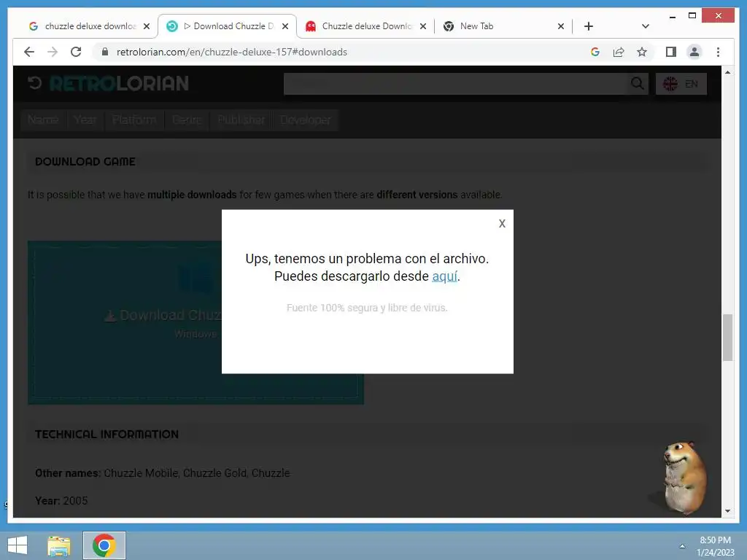Expand the tab search dropdown
Screen dimensions: 747x560
[645, 26]
